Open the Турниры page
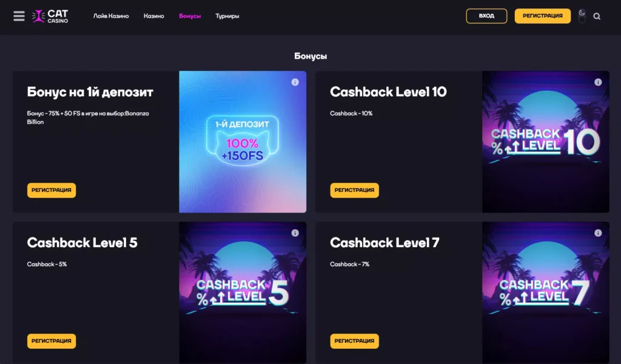The width and height of the screenshot is (621, 364). click(227, 16)
